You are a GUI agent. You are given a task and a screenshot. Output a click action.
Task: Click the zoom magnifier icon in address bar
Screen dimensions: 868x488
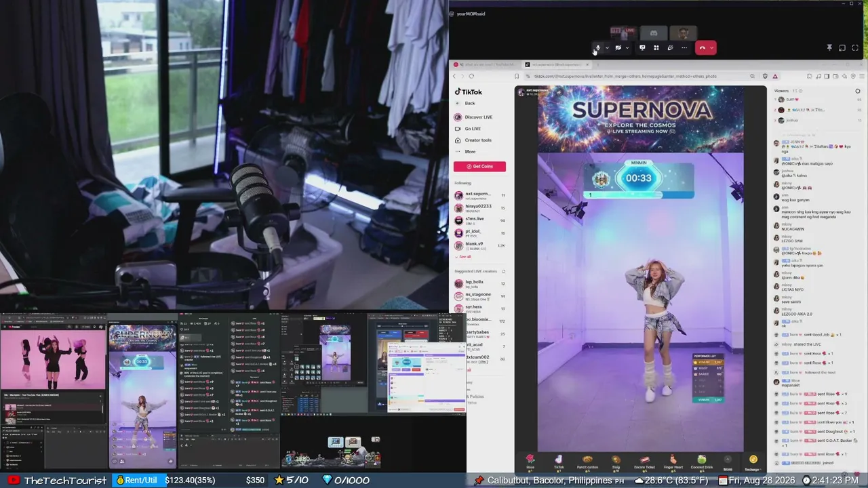pyautogui.click(x=752, y=76)
